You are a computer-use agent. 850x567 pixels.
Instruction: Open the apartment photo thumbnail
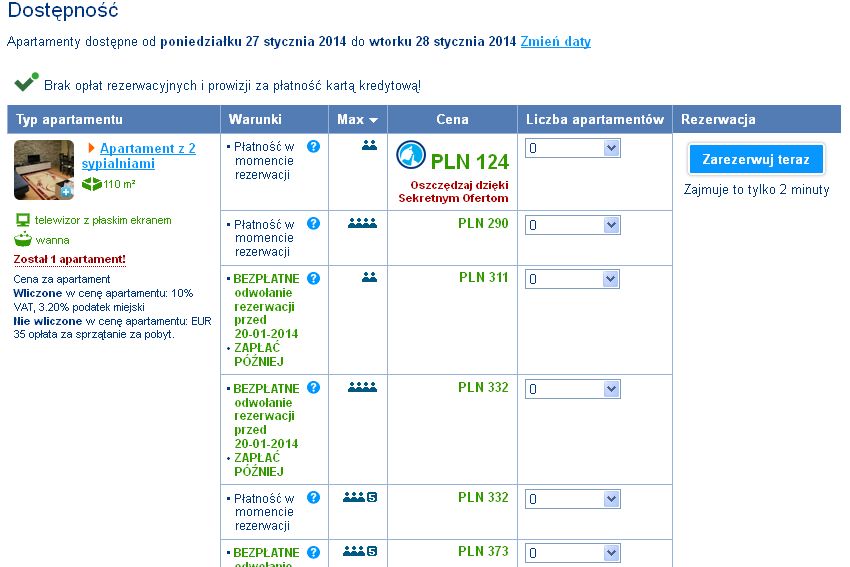[44, 170]
